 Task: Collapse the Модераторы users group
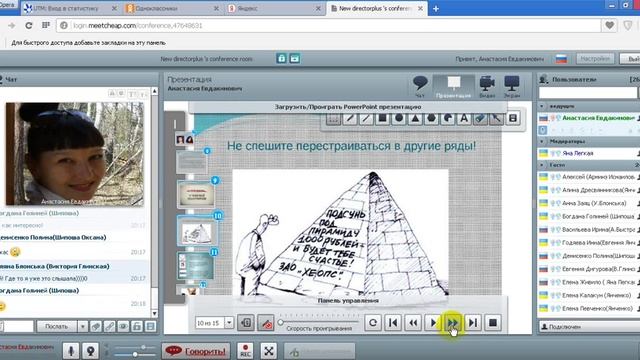pyautogui.click(x=542, y=141)
